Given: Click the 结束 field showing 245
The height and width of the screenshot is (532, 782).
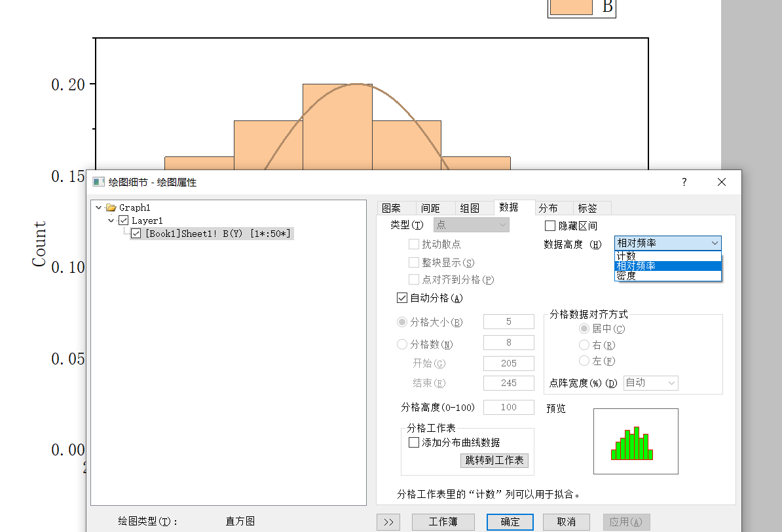Looking at the screenshot, I should (509, 383).
